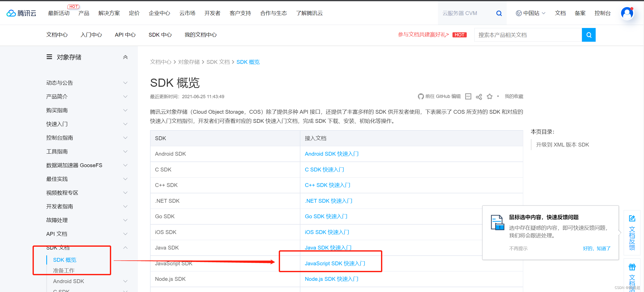The height and width of the screenshot is (292, 644).
Task: Switch to the SDK 中心 tab
Action: (160, 35)
